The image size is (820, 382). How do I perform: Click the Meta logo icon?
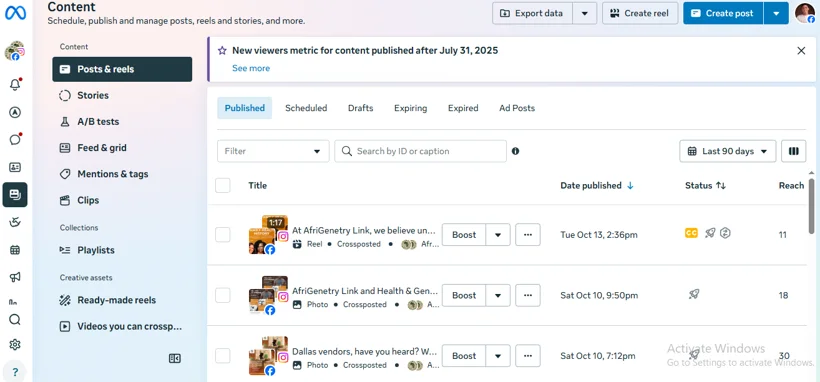coord(15,13)
